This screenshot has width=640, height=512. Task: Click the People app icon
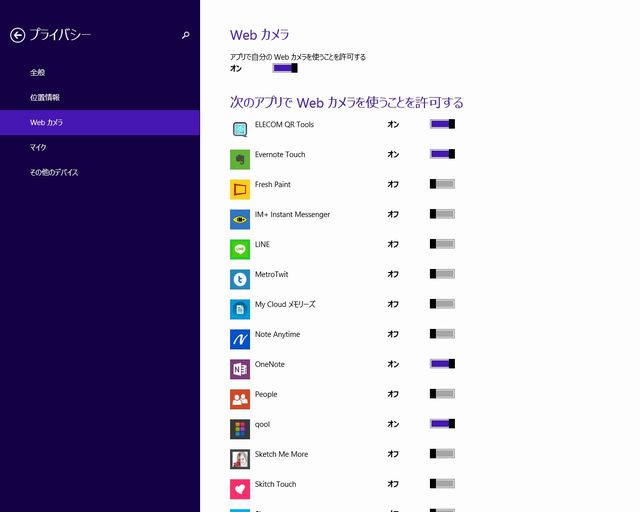tap(240, 399)
